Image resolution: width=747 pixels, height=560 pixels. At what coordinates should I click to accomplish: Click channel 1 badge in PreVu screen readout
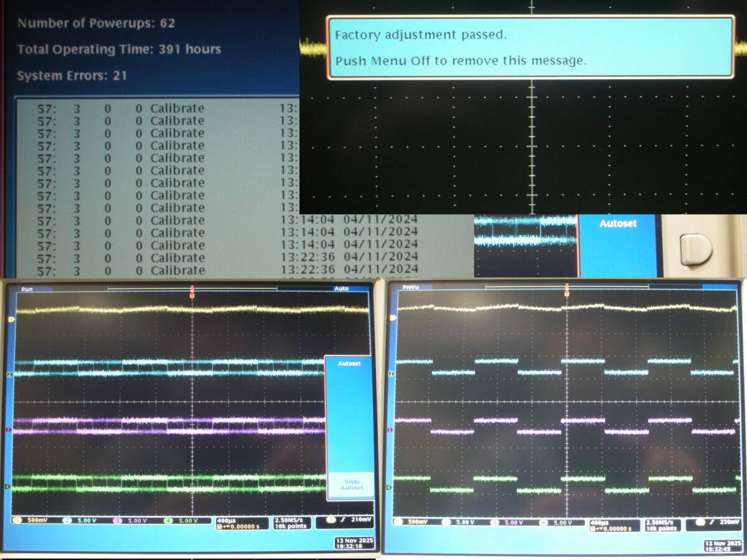point(398,522)
